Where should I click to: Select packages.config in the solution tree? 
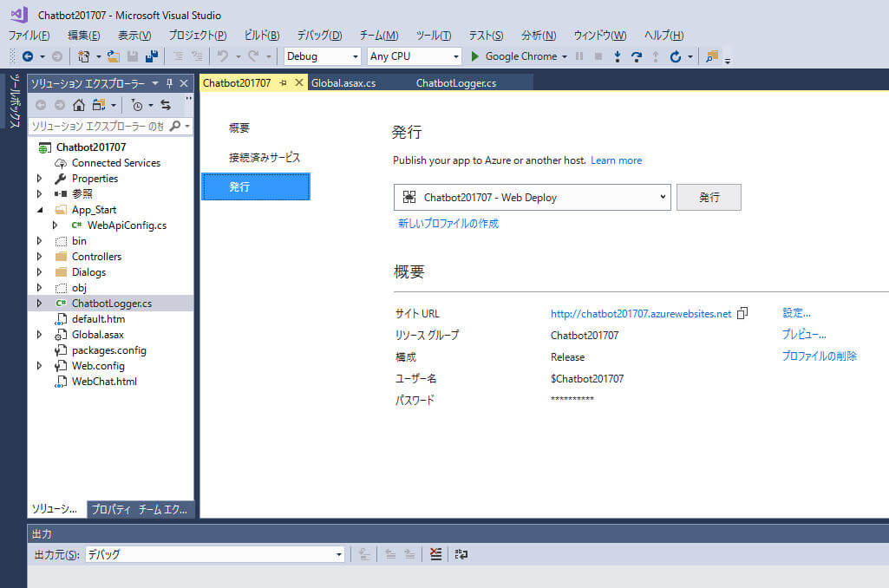(x=109, y=350)
